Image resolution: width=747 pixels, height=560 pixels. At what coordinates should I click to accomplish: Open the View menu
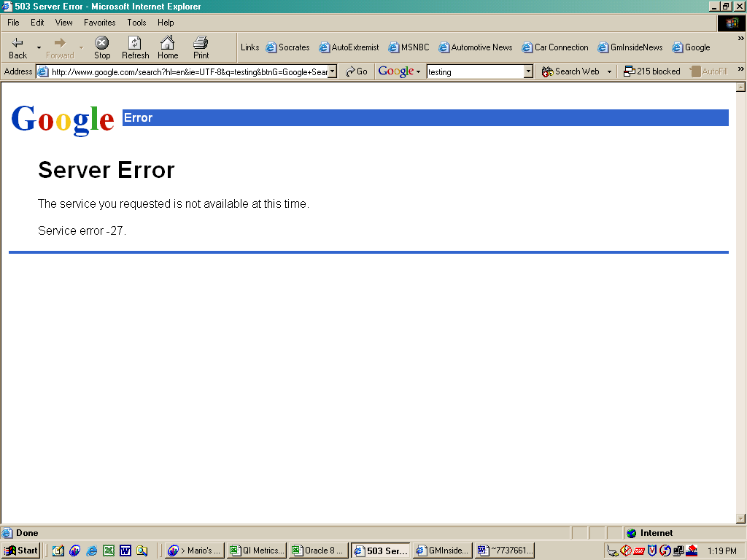[x=64, y=23]
